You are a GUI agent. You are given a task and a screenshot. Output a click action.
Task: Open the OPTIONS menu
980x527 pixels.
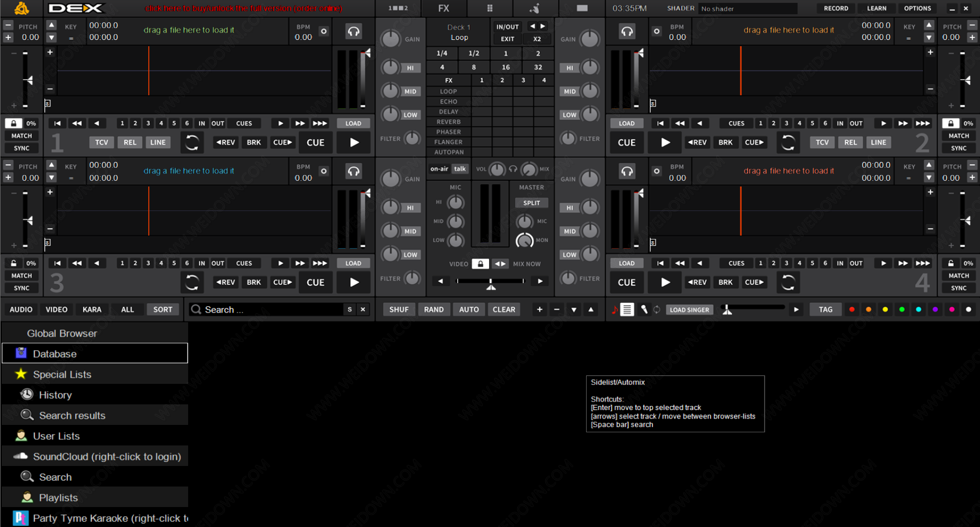pos(917,9)
